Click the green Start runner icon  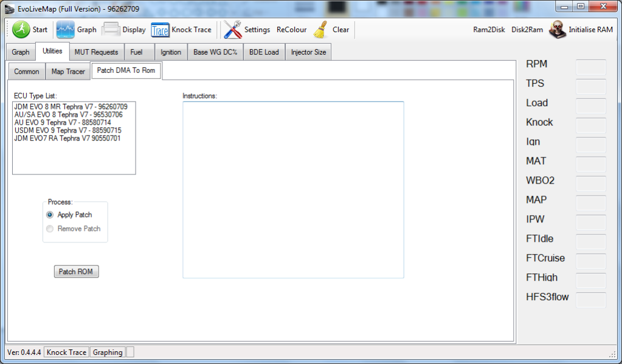point(21,30)
